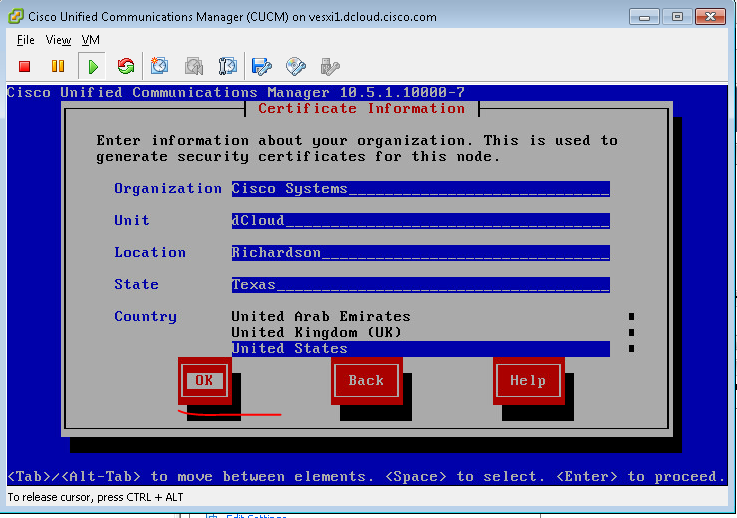
Task: Click the USB device connection icon
Action: tap(330, 66)
